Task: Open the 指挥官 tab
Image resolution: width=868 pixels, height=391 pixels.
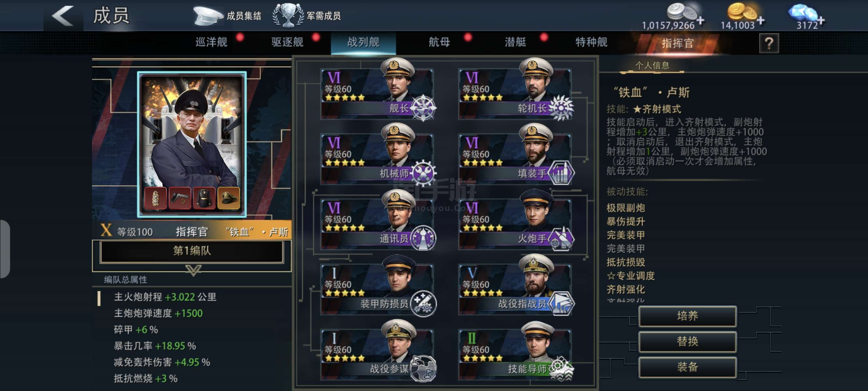Action: [677, 43]
